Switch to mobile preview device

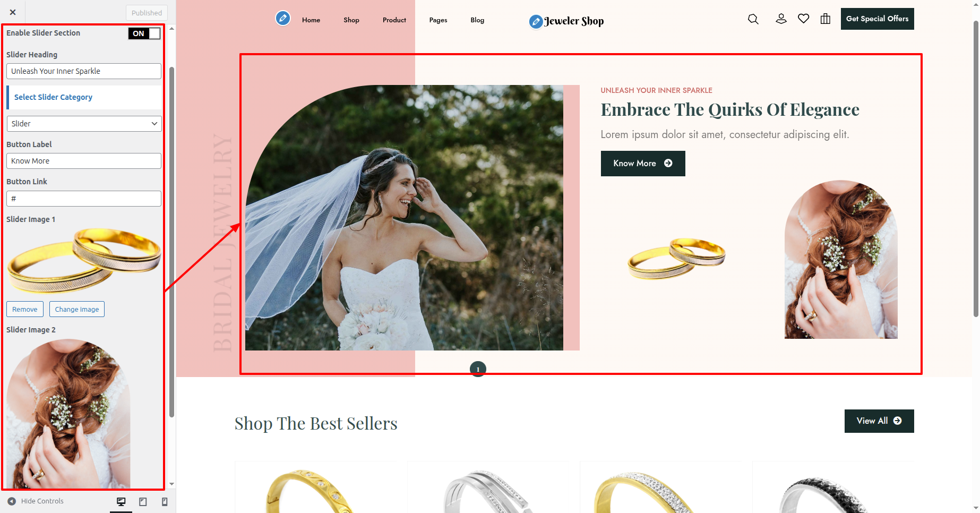[x=165, y=501]
